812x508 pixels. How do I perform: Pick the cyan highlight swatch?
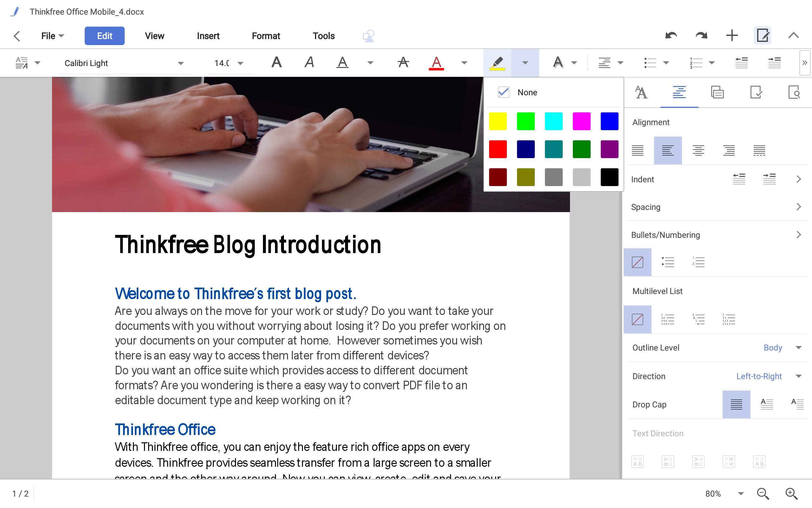tap(553, 121)
